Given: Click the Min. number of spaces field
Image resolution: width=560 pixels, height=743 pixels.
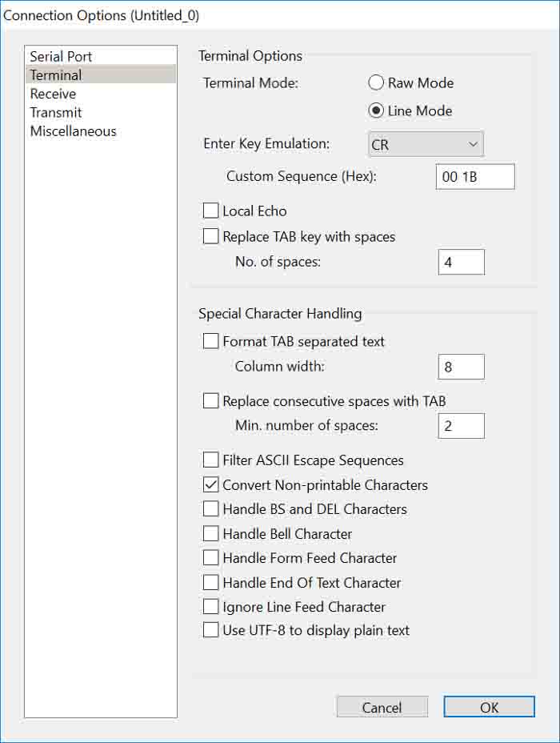Looking at the screenshot, I should (462, 426).
